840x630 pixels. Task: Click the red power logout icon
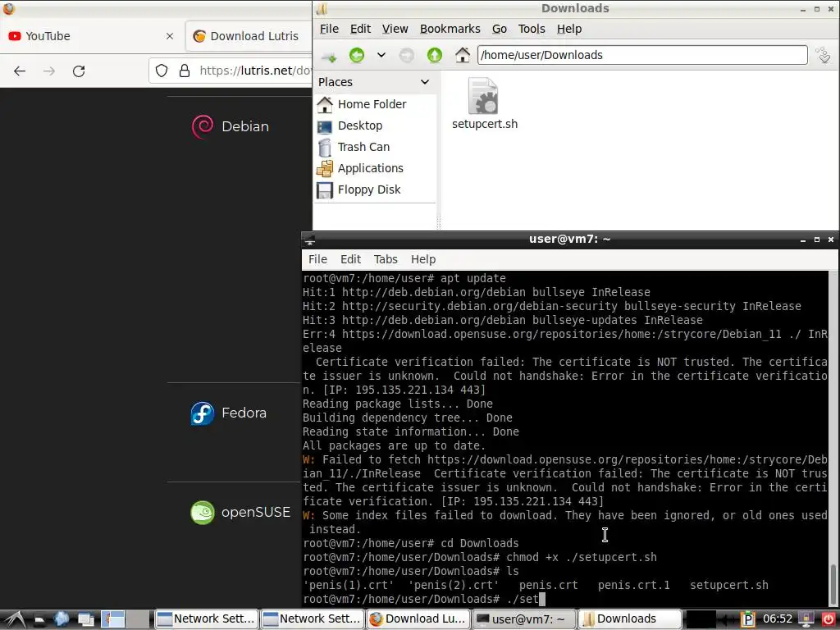tap(828, 619)
